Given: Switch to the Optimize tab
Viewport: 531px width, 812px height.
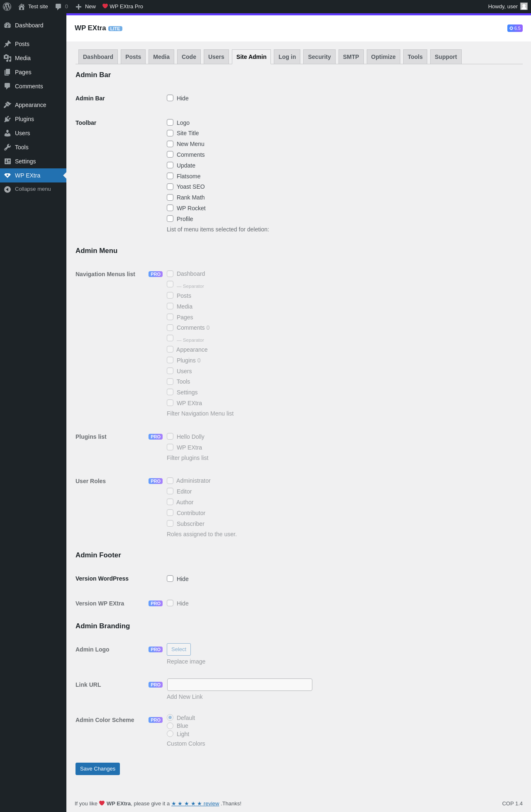Looking at the screenshot, I should point(383,57).
